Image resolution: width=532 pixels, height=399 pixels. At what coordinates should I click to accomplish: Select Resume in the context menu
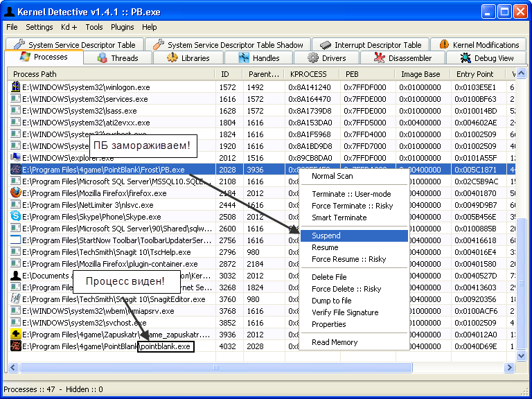354,247
